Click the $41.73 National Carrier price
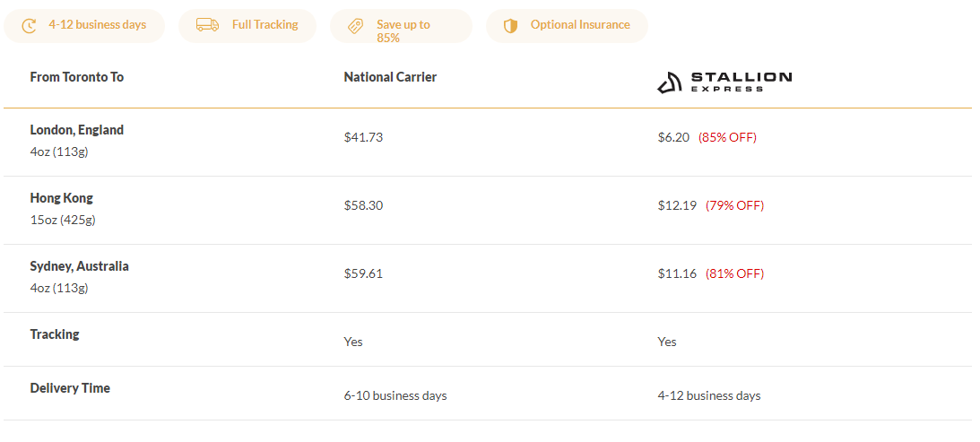The height and width of the screenshot is (442, 980). pos(363,137)
